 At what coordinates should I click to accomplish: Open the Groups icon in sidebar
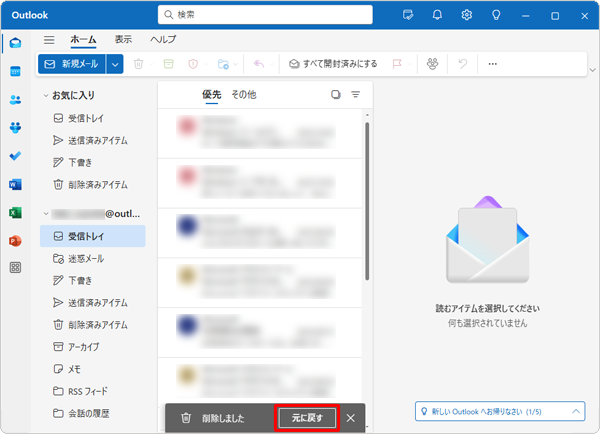coord(15,127)
